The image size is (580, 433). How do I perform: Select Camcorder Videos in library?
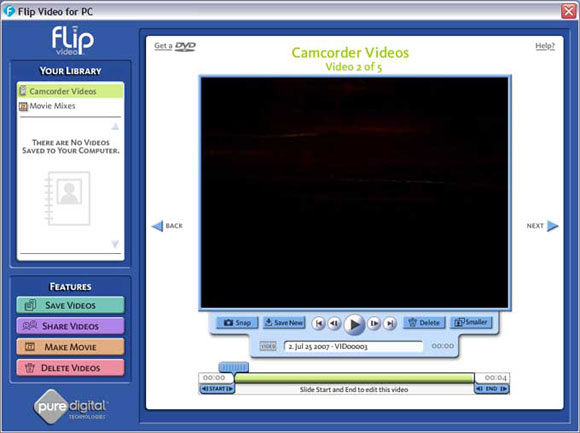[x=70, y=91]
